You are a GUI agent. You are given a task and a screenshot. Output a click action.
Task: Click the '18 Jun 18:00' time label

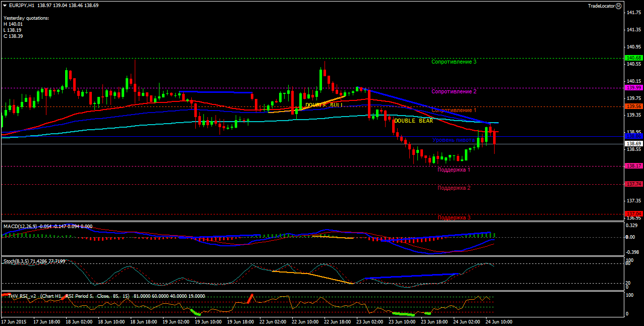144,321
